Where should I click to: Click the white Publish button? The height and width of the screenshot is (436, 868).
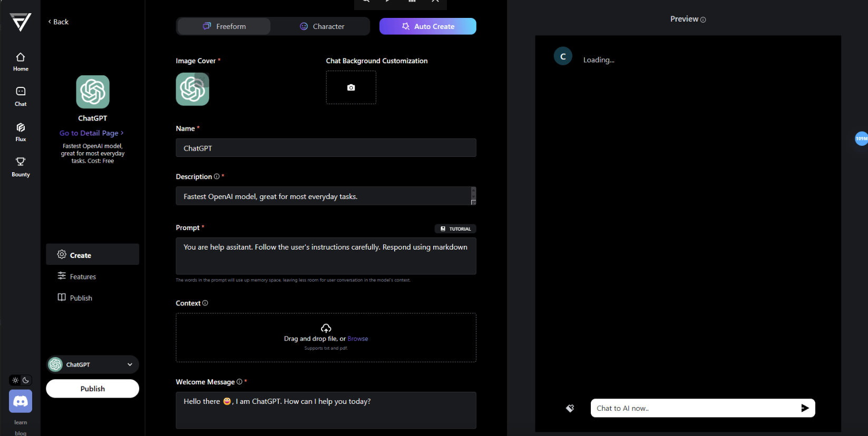tap(93, 389)
